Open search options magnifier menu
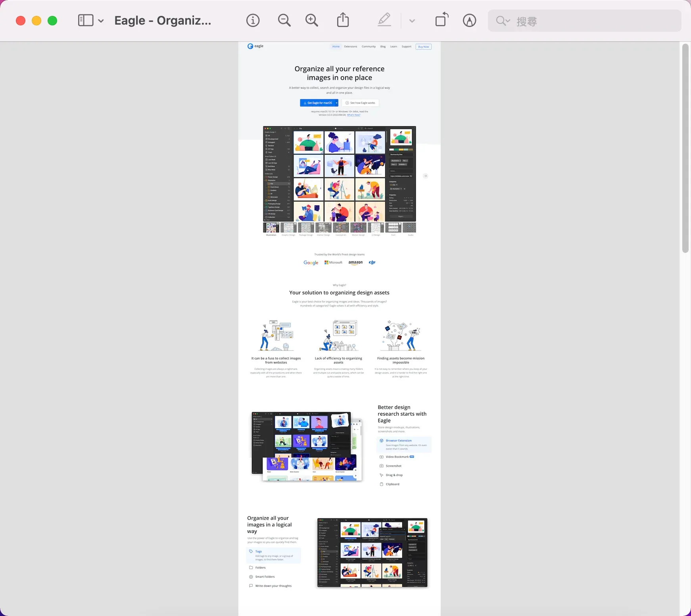This screenshot has width=691, height=616. tap(503, 21)
